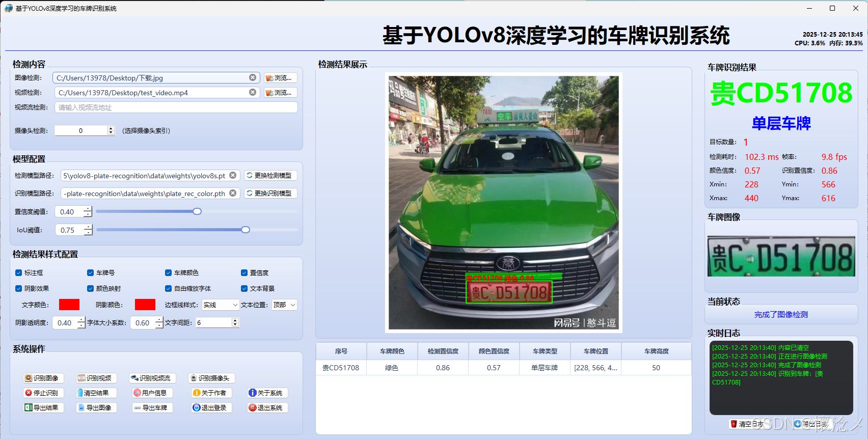Toggle the 置信度 checkbox

244,273
